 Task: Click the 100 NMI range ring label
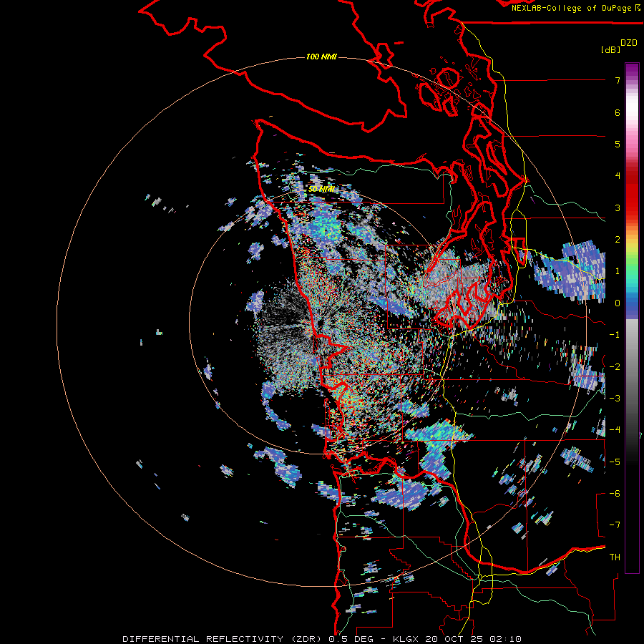[321, 57]
